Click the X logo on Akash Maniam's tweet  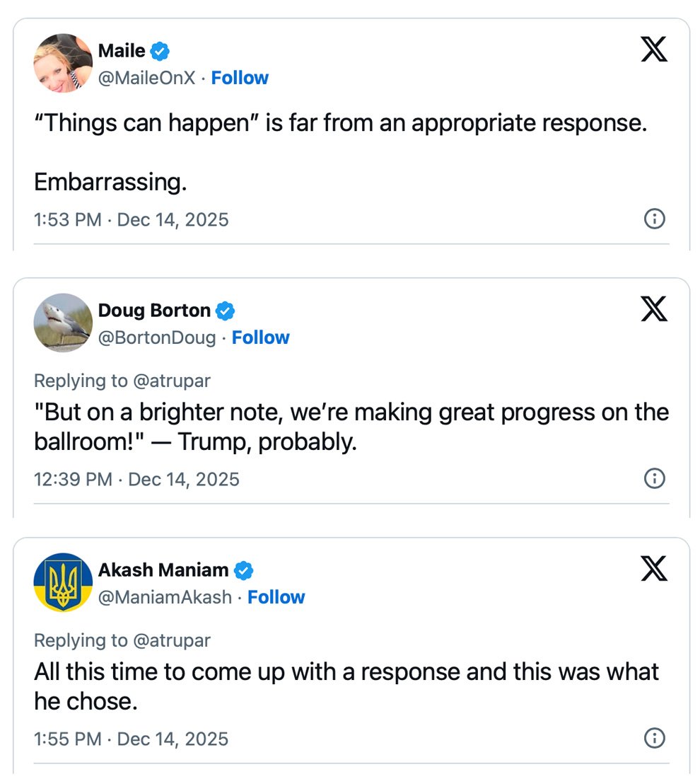pyautogui.click(x=653, y=569)
